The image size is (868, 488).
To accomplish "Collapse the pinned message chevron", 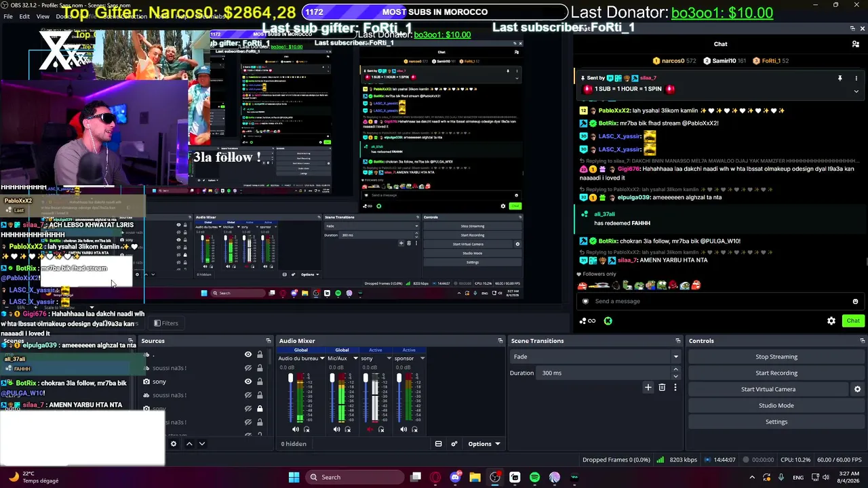I will pos(856,91).
